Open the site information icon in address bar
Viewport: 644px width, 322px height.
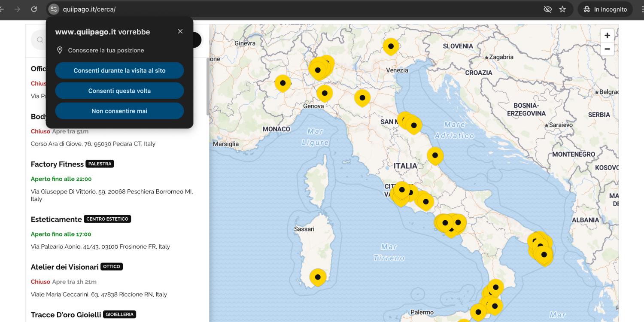tap(54, 9)
